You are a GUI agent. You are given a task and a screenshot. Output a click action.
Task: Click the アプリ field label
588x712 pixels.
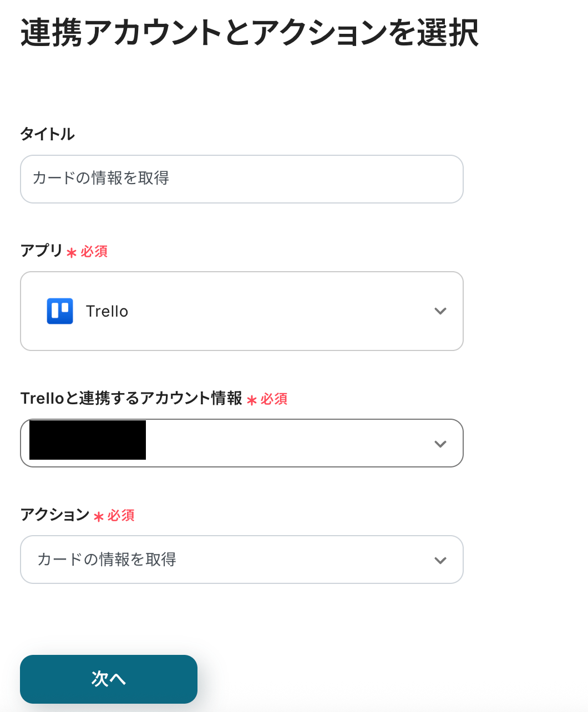click(42, 251)
